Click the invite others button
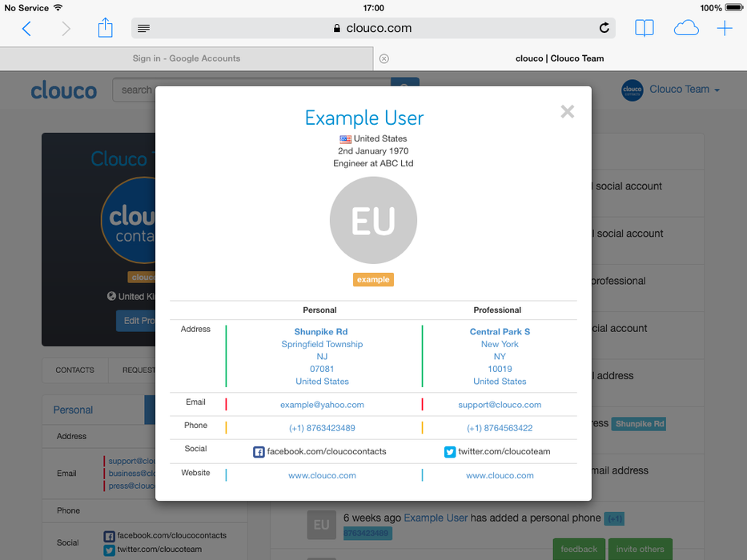 (x=640, y=550)
